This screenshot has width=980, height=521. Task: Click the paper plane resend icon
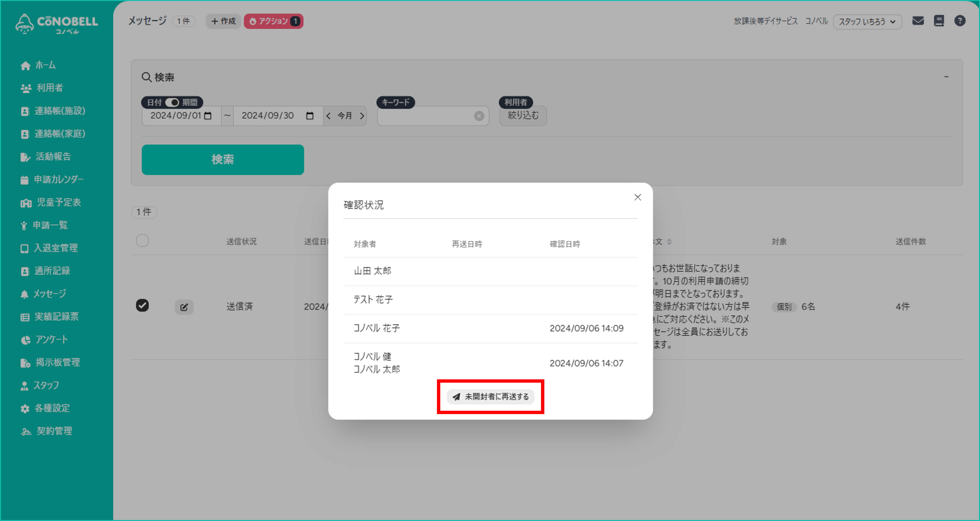coord(456,397)
